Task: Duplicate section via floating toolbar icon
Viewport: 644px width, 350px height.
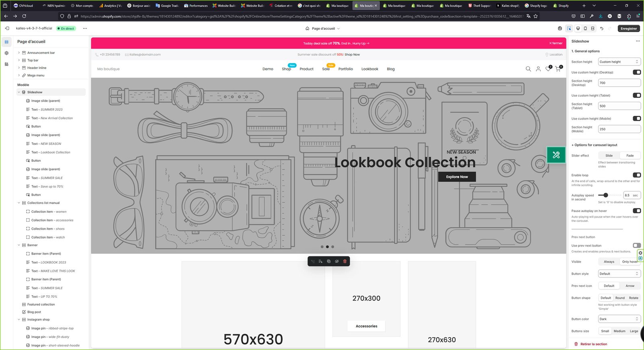Action: pos(329,261)
